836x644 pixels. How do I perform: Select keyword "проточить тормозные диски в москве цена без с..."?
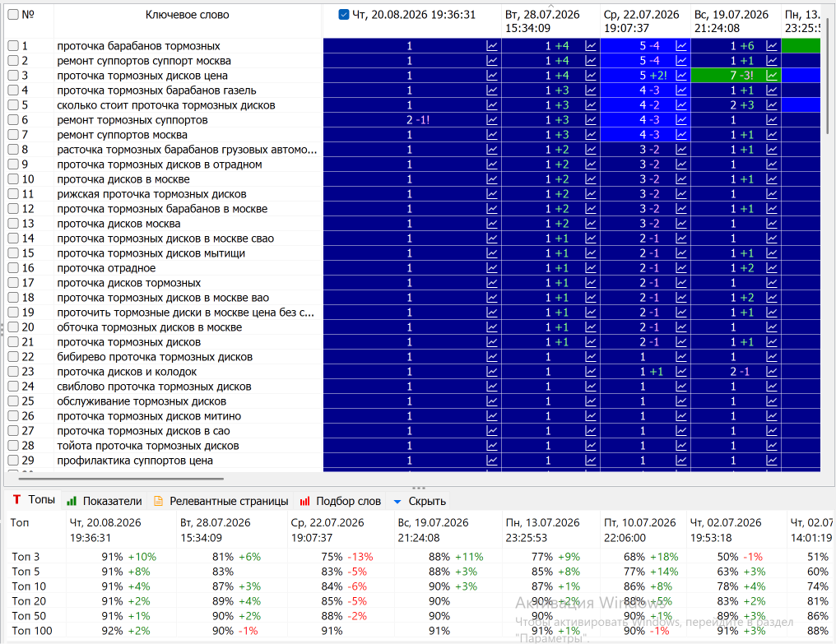click(x=185, y=313)
